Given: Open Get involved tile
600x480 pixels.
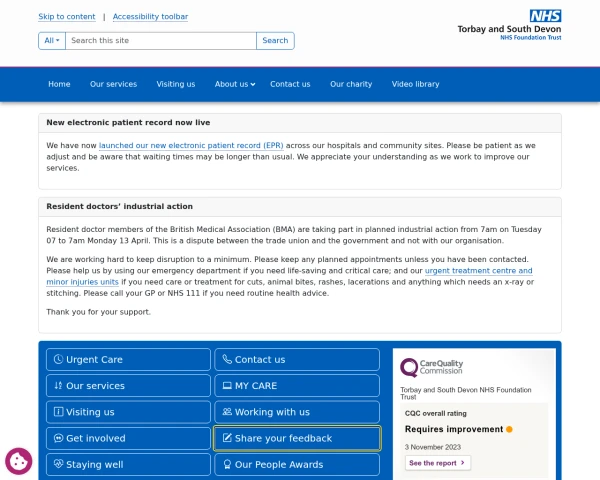Looking at the screenshot, I should point(128,438).
